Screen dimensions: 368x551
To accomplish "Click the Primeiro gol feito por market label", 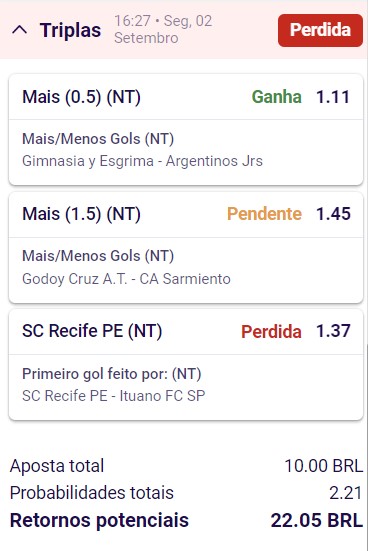I will pyautogui.click(x=112, y=374).
